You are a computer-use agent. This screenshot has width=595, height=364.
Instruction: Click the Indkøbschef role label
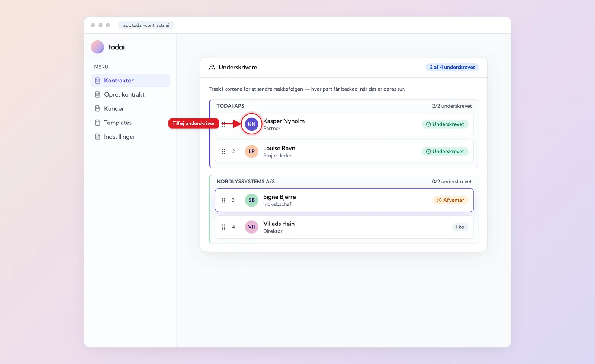click(x=277, y=204)
